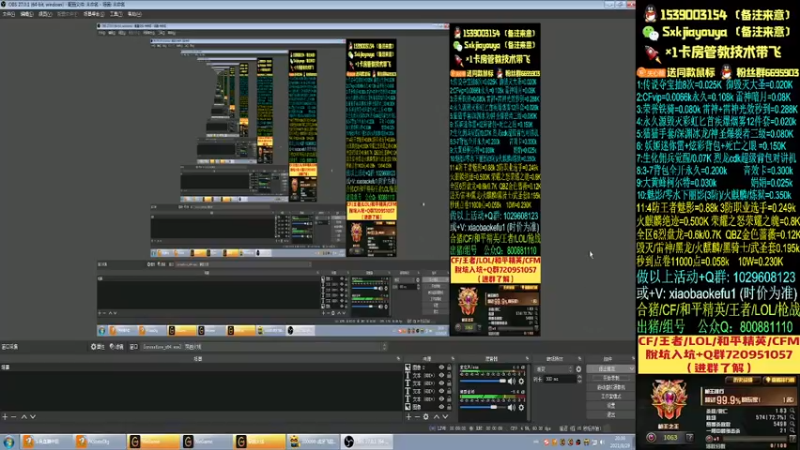Lock the bottom 图像 source

point(449,407)
